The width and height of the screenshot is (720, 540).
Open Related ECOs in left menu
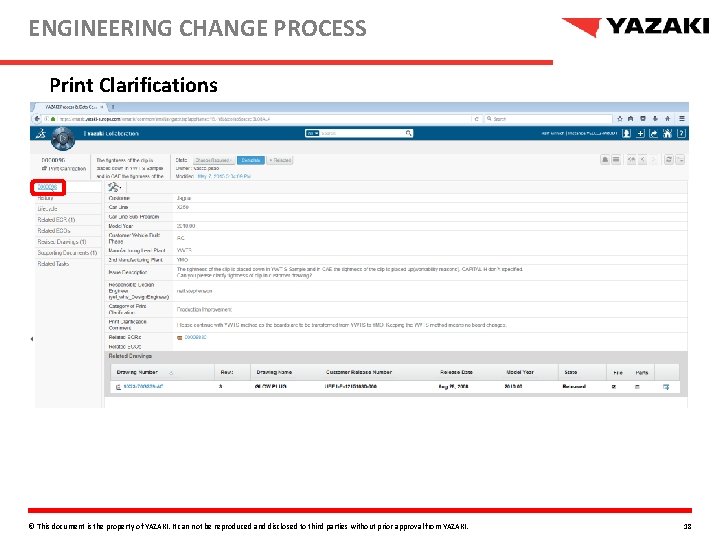coord(54,231)
